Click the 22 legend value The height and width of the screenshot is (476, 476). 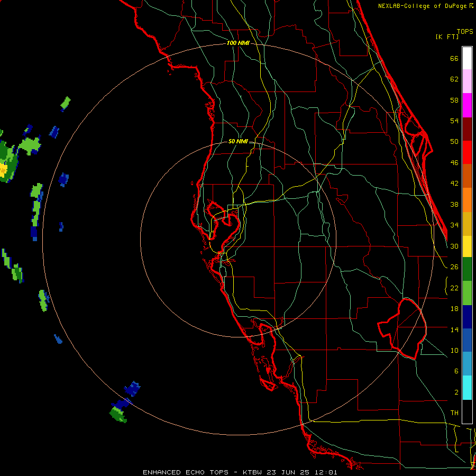click(x=454, y=288)
